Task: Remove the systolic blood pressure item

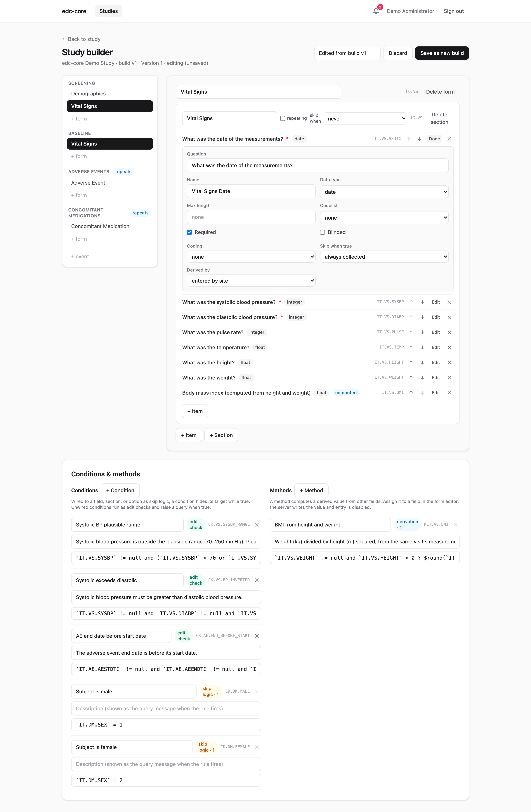Action: click(x=449, y=302)
